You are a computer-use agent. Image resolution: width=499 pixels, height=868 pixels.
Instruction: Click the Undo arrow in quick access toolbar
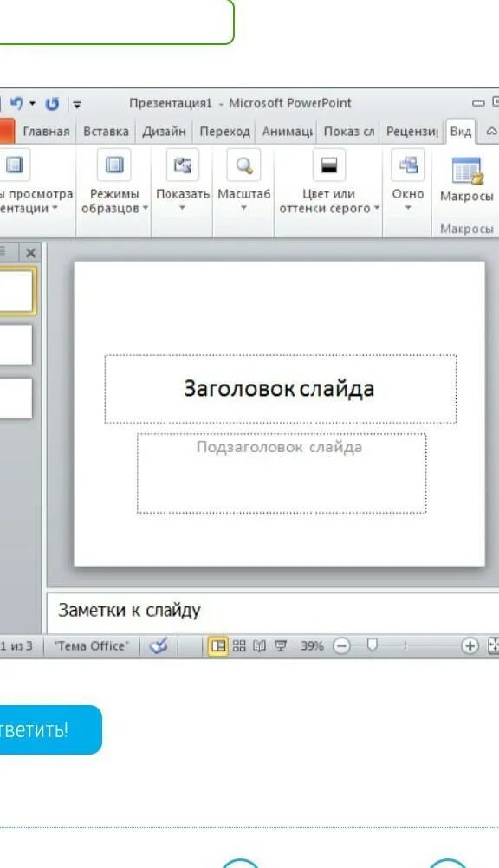tap(16, 103)
